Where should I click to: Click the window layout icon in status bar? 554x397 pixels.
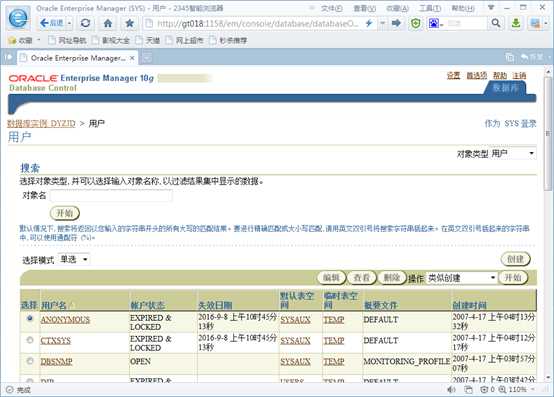coord(468,390)
